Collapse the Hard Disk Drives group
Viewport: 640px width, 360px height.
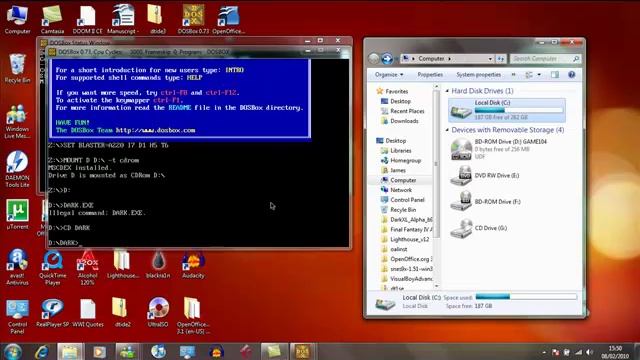[447, 91]
